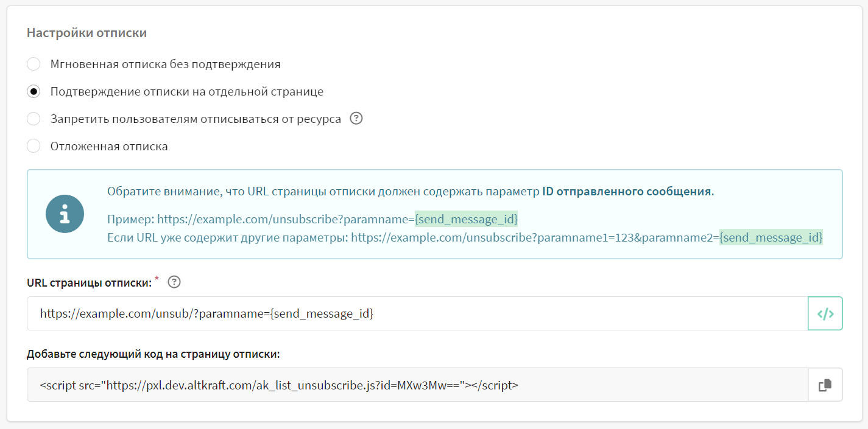Image resolution: width=868 pixels, height=429 pixels.
Task: Select 'Подтверждение отписки на отдельной странице' radio
Action: (x=34, y=92)
